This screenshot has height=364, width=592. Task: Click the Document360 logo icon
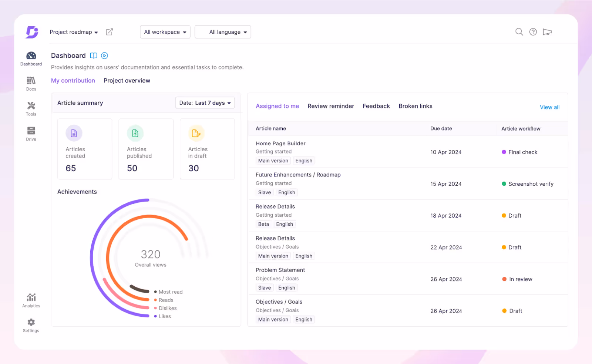pyautogui.click(x=32, y=32)
